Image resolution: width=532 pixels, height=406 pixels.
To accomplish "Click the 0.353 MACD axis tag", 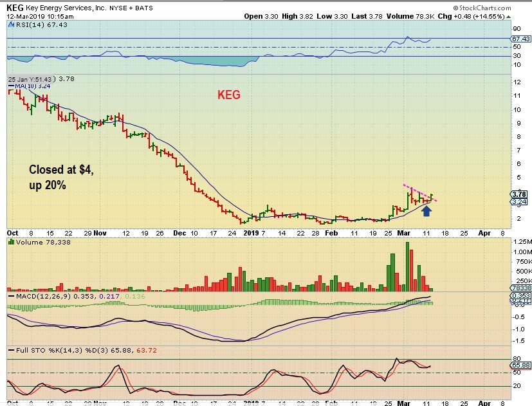I will (x=521, y=296).
